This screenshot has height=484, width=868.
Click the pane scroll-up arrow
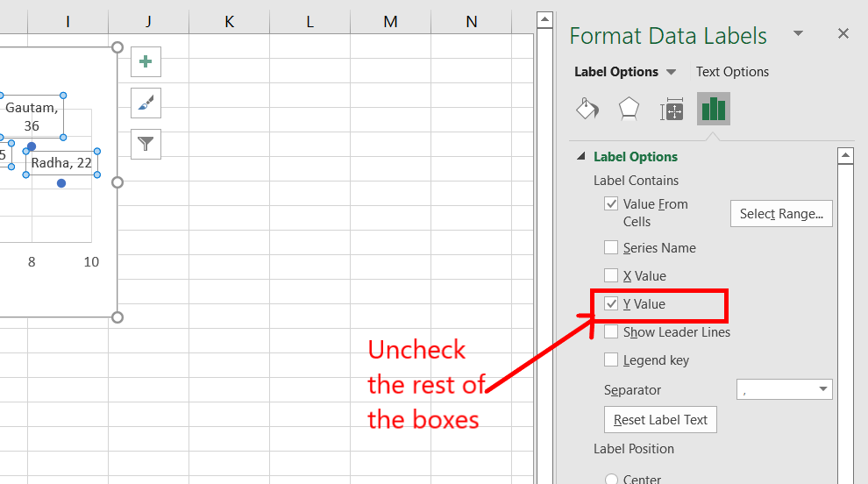click(845, 156)
